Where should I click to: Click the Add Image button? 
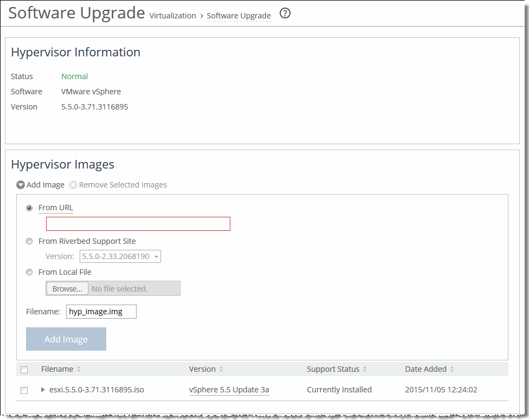point(66,339)
